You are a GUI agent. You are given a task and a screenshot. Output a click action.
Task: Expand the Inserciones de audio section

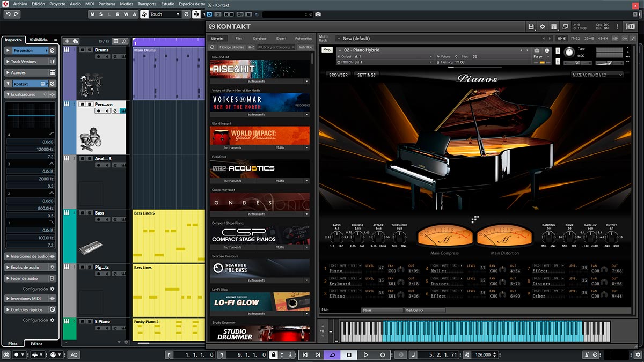tap(30, 256)
